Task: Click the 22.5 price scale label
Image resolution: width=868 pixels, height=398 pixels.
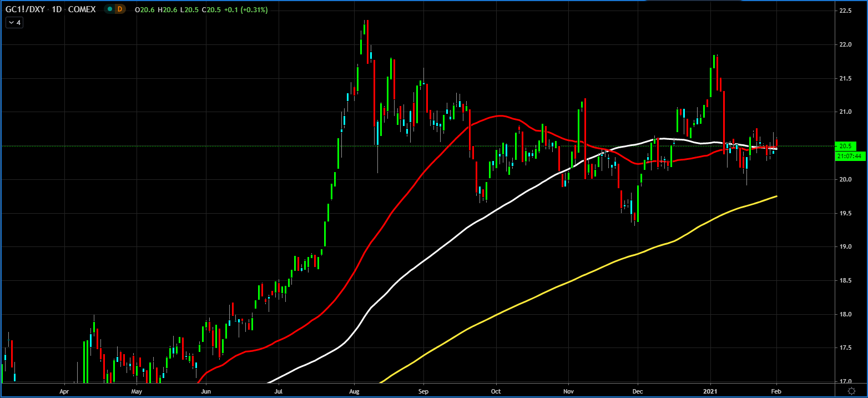Action: point(845,11)
